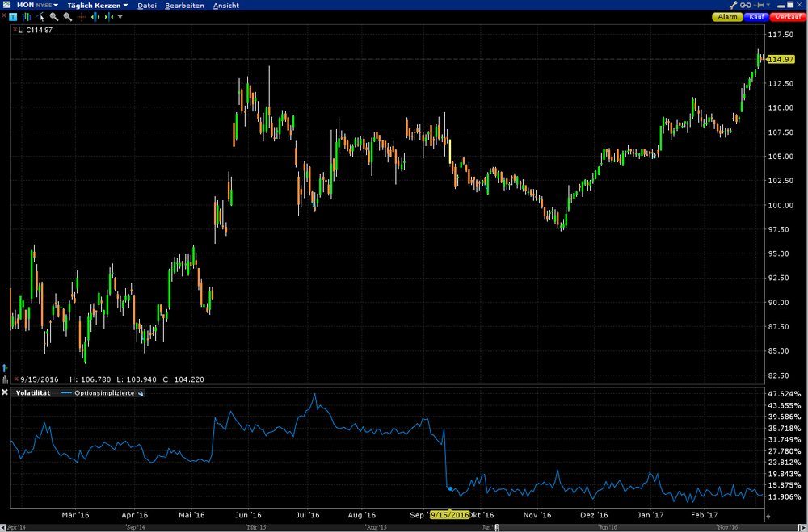Viewport: 808px width, 532px height.
Task: Click the H: 106.780 value
Action: [90, 379]
